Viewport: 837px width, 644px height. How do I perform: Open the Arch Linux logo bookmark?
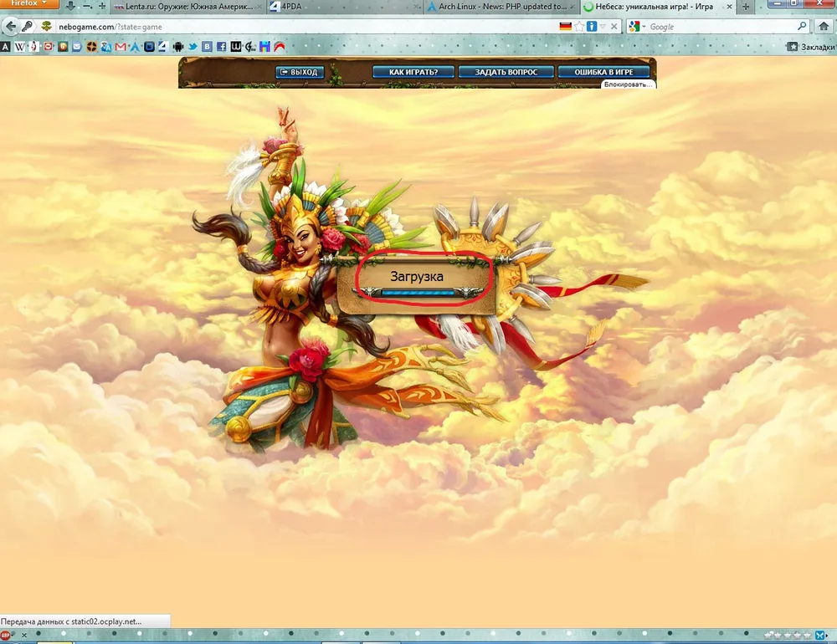(135, 47)
